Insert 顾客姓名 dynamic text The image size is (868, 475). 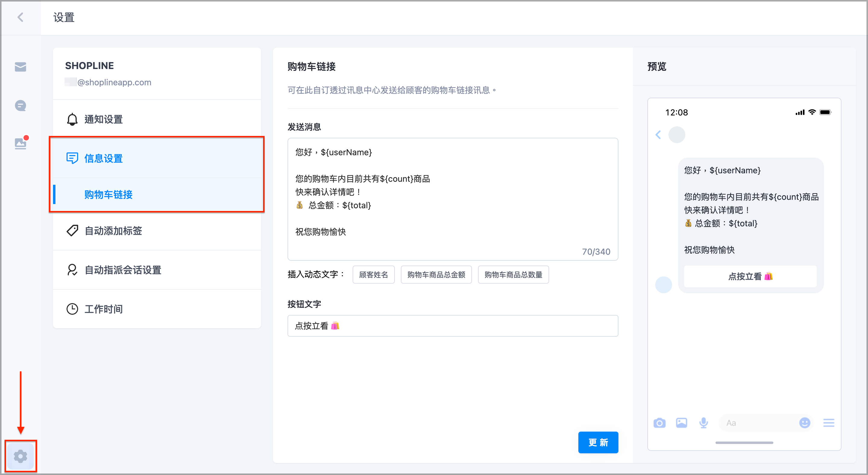(x=373, y=275)
